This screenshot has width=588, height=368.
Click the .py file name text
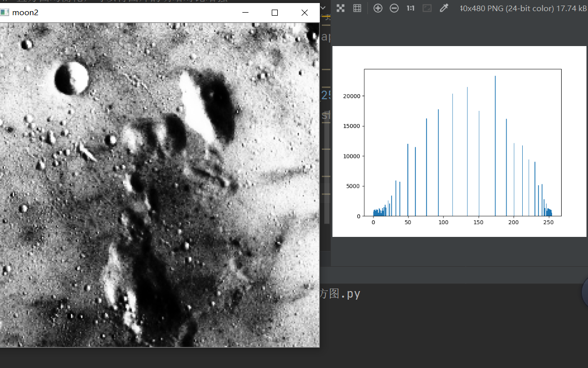click(x=340, y=294)
